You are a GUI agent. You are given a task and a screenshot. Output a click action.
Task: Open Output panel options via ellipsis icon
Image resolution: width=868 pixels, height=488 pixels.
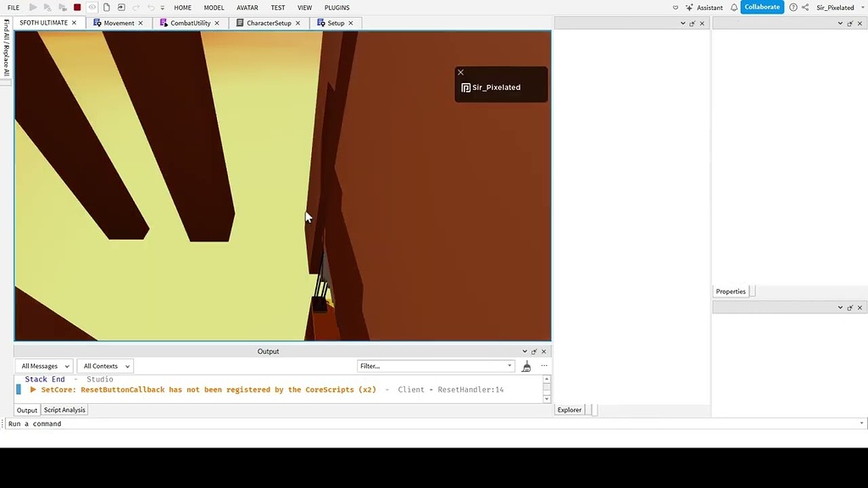543,365
